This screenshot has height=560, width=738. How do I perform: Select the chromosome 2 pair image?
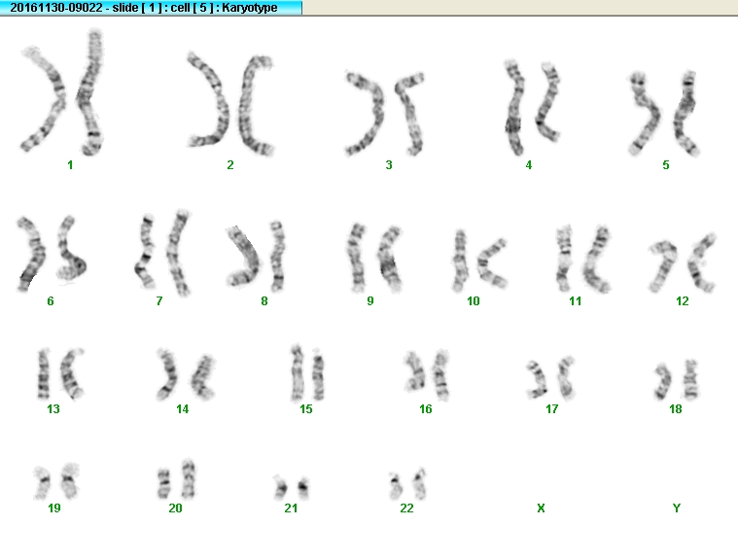pyautogui.click(x=230, y=104)
